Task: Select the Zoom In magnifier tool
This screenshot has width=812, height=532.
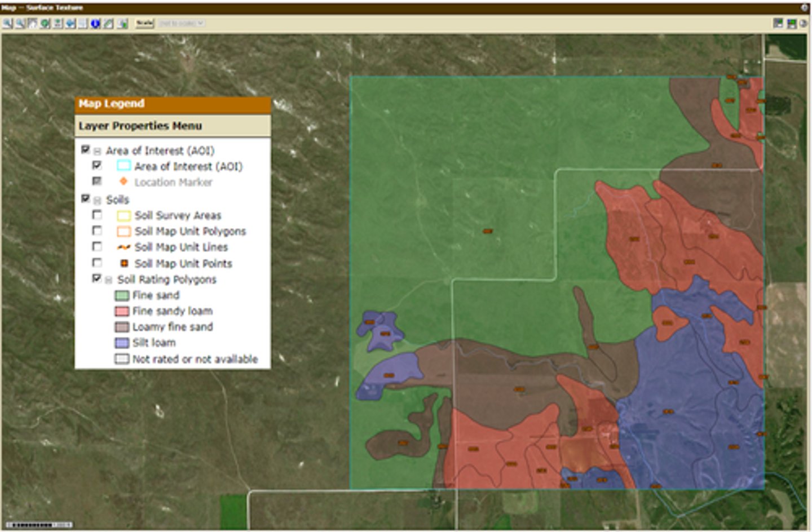Action: (7, 23)
